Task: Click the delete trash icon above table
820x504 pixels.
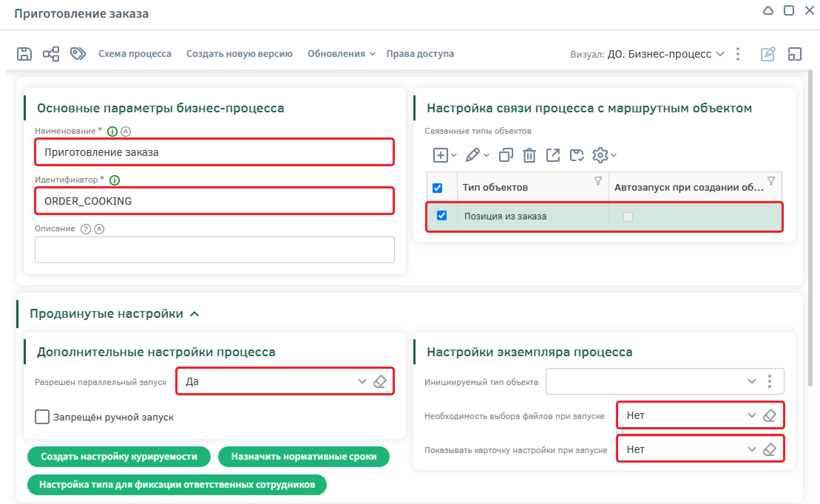Action: pyautogui.click(x=529, y=155)
